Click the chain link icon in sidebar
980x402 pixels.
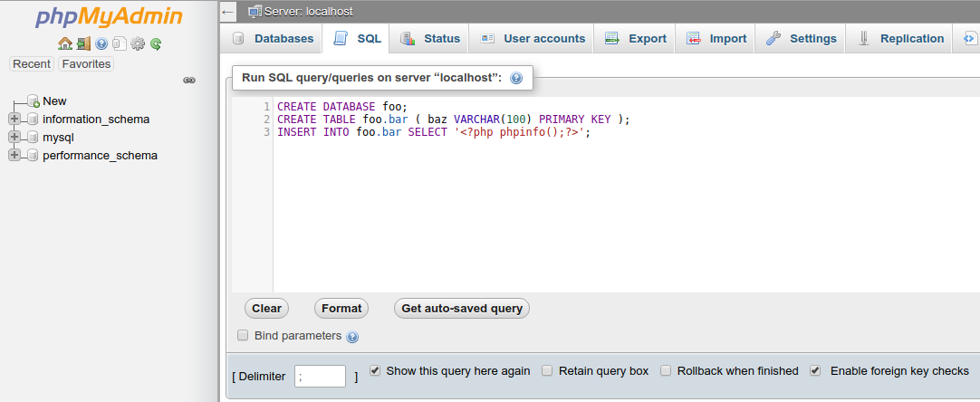tap(189, 80)
